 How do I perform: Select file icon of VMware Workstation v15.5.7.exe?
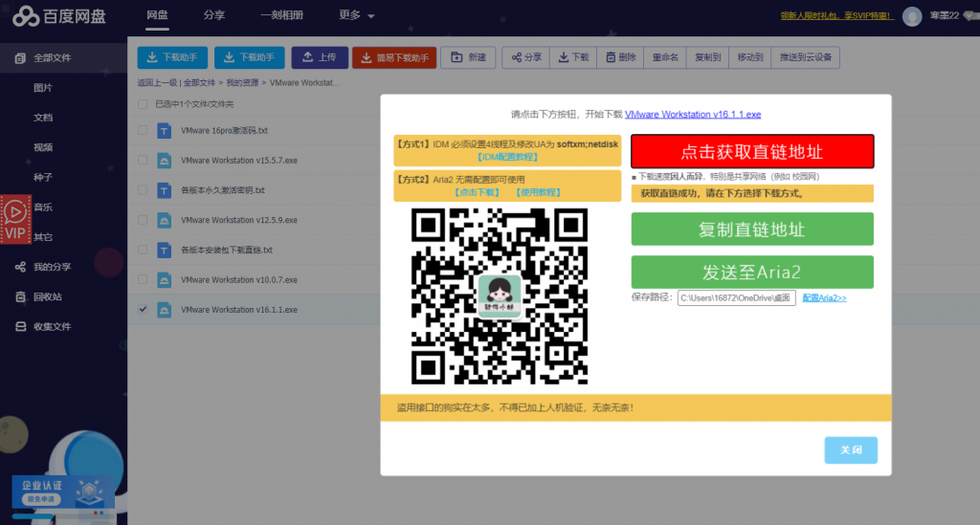[164, 161]
